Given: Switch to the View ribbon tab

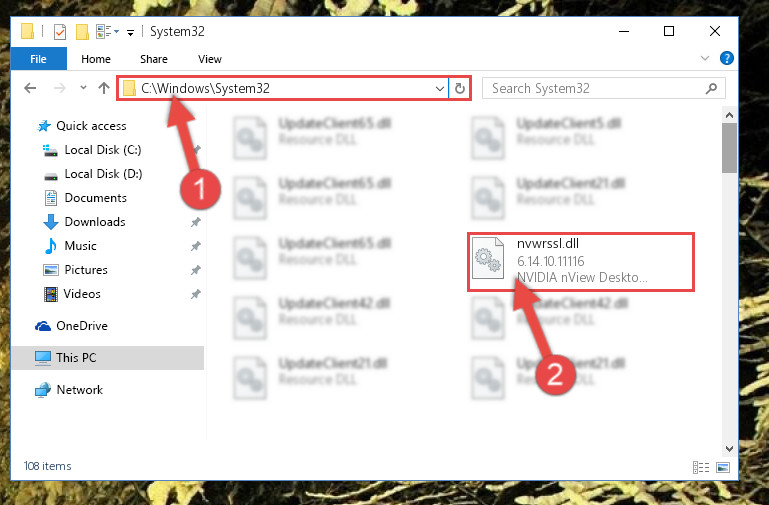Looking at the screenshot, I should (x=210, y=59).
